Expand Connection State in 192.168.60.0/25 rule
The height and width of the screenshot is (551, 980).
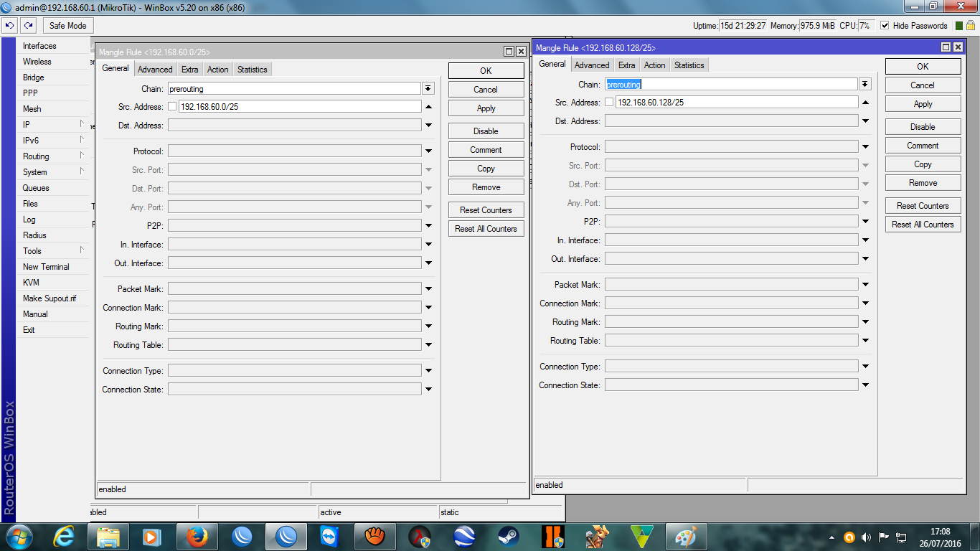pyautogui.click(x=428, y=390)
